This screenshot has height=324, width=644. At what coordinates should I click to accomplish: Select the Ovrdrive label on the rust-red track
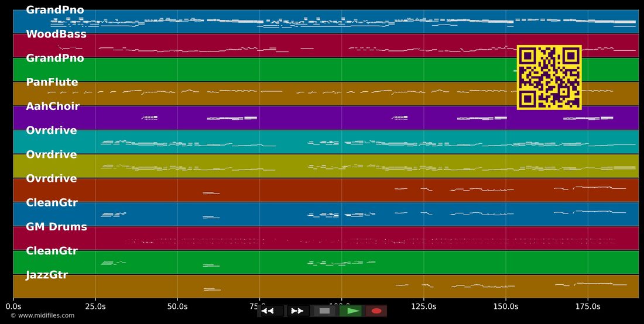(52, 178)
